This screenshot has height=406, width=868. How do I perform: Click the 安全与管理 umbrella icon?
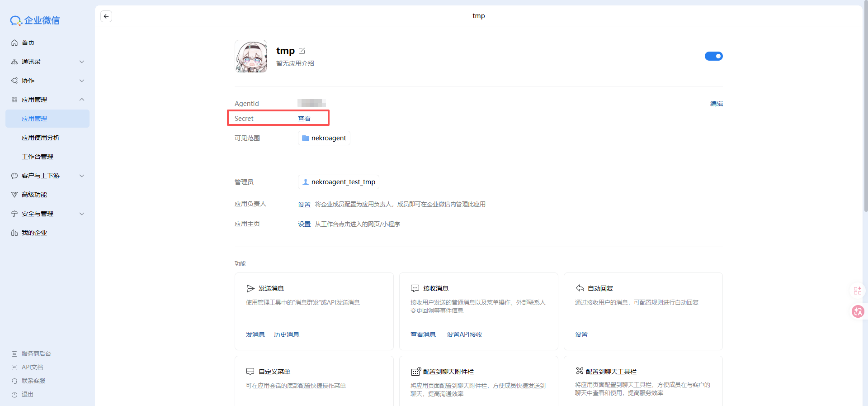(x=14, y=214)
